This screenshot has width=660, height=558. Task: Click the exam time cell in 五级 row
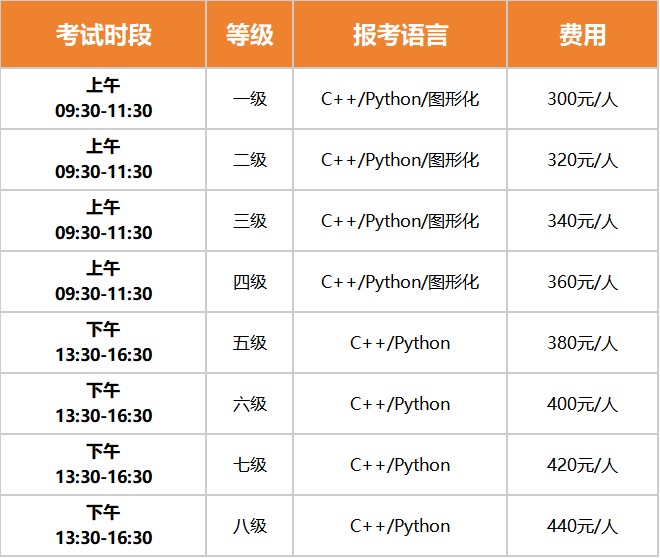104,343
